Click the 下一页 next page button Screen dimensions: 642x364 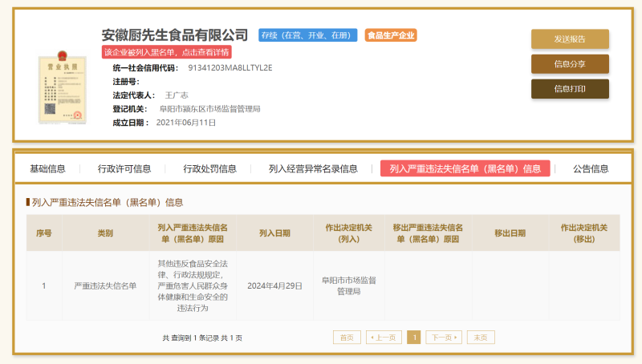tap(444, 338)
